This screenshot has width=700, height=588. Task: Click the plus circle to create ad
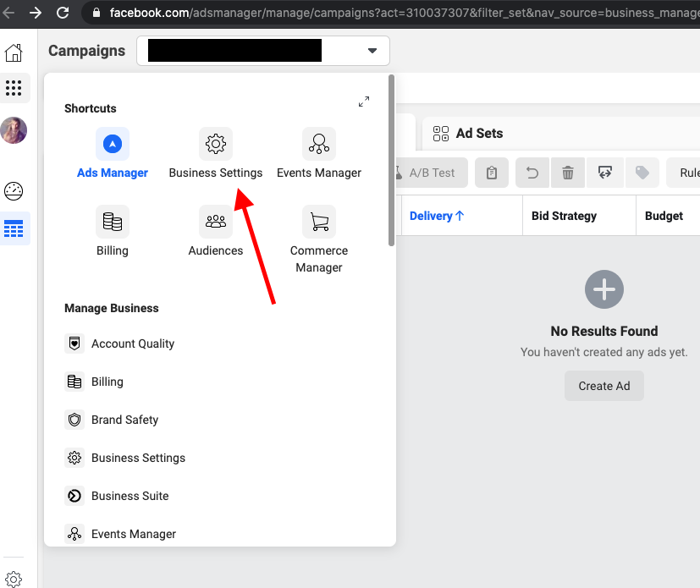point(604,289)
